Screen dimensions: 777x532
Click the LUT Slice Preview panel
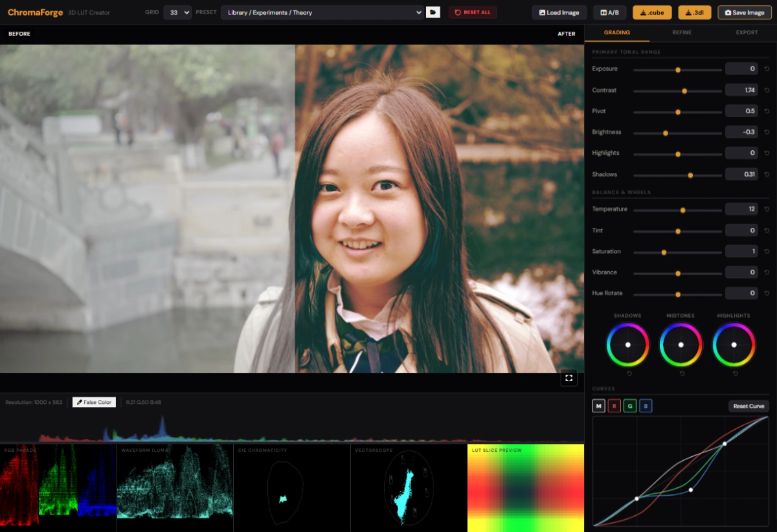(526, 487)
